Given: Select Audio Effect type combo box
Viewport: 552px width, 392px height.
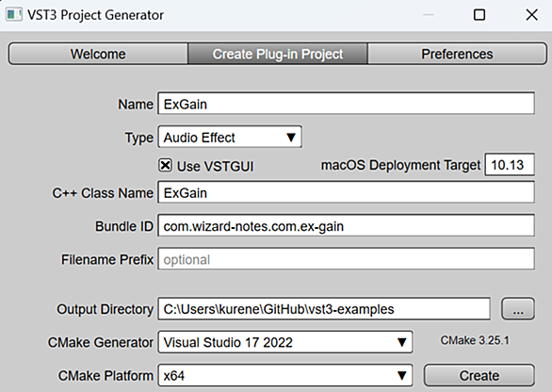Looking at the screenshot, I should click(x=230, y=137).
